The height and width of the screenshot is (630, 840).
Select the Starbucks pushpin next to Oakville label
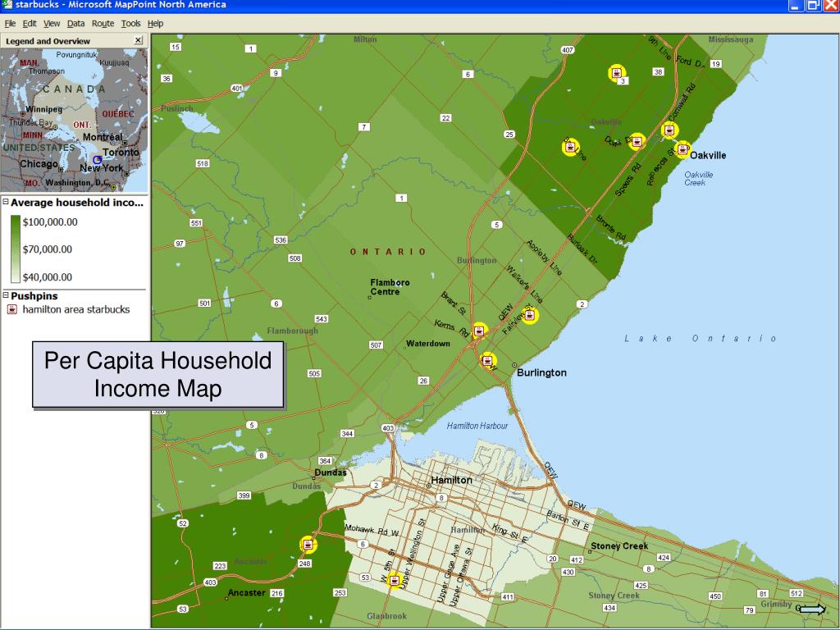[682, 149]
